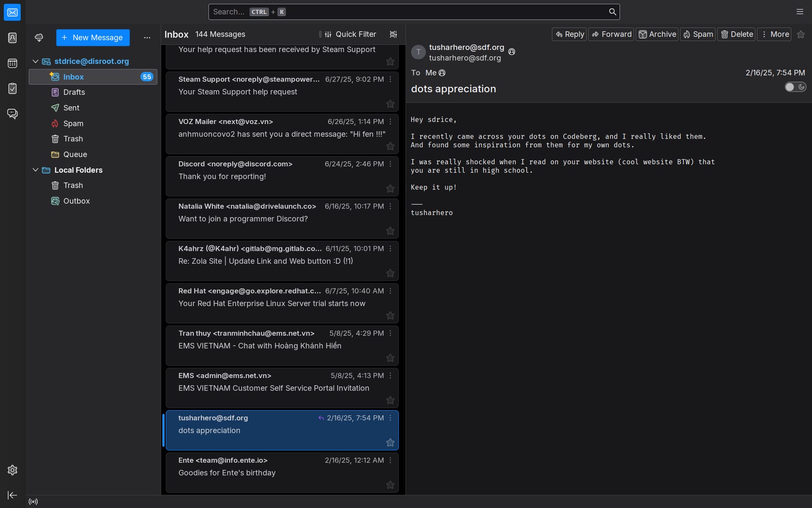Image resolution: width=812 pixels, height=508 pixels.
Task: Open the Calendar space icon
Action: tap(12, 63)
